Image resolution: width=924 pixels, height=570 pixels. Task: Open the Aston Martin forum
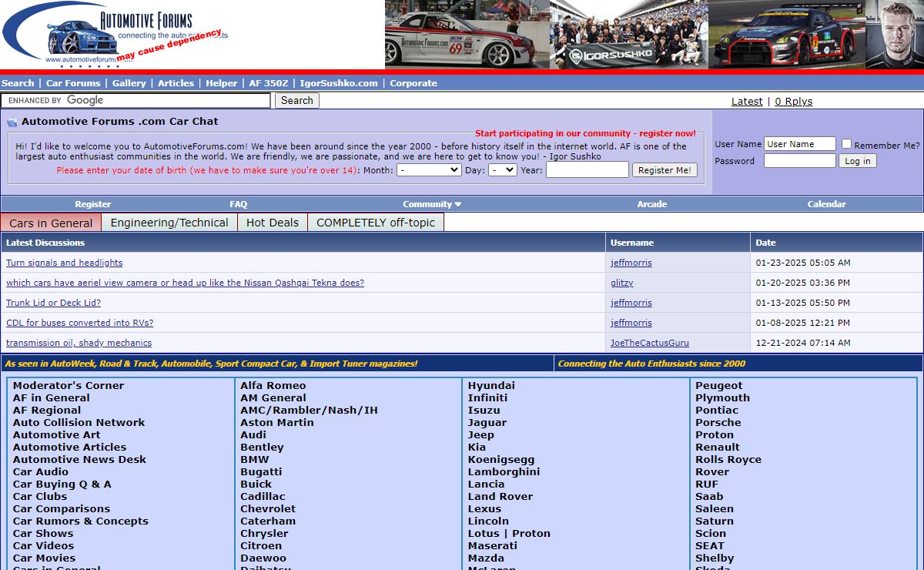277,422
